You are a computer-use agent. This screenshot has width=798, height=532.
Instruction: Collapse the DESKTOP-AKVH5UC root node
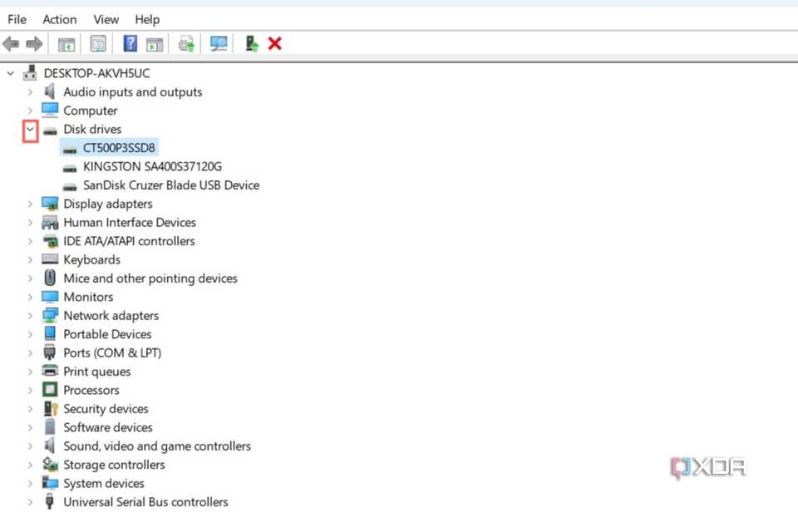pyautogui.click(x=10, y=73)
